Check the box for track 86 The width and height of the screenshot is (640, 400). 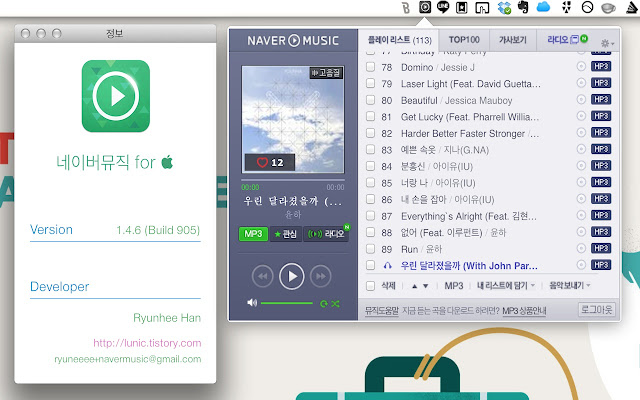(370, 199)
